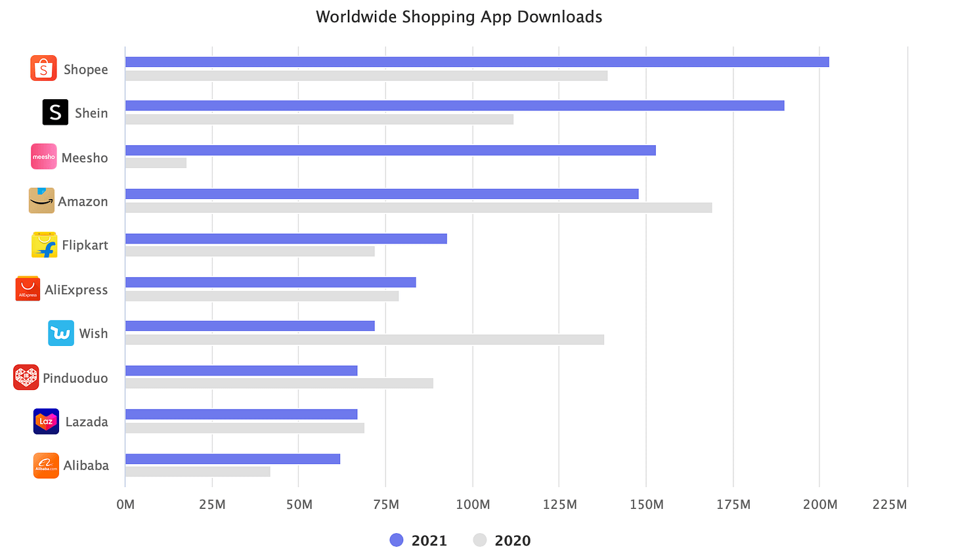
Task: Click the Flipkart axis label text
Action: tap(85, 245)
